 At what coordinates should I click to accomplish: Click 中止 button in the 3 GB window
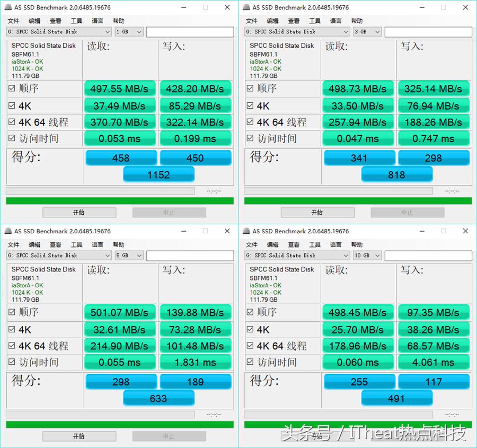point(408,213)
